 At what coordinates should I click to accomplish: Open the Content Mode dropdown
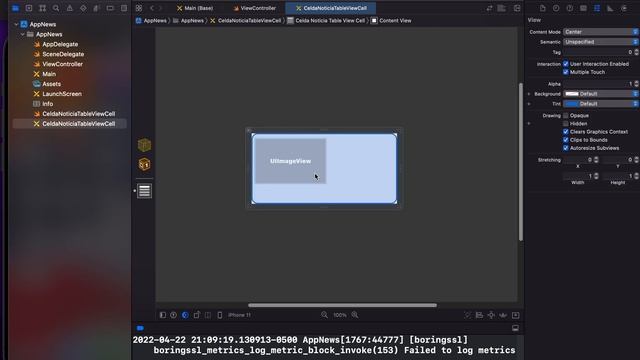601,32
